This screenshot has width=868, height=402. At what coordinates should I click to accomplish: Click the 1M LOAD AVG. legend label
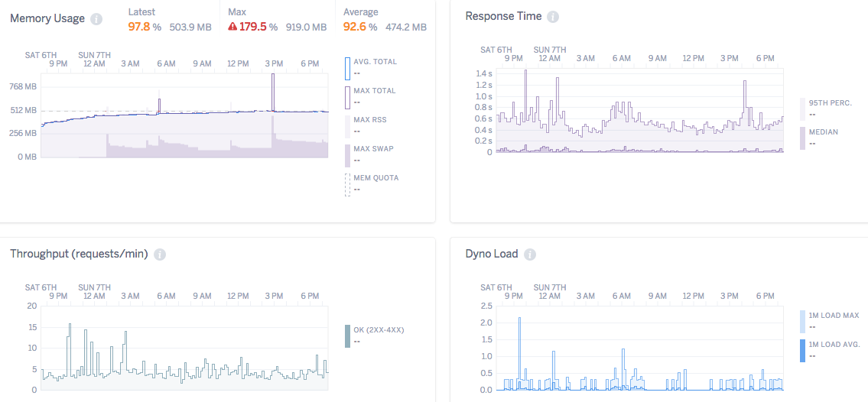coord(834,344)
